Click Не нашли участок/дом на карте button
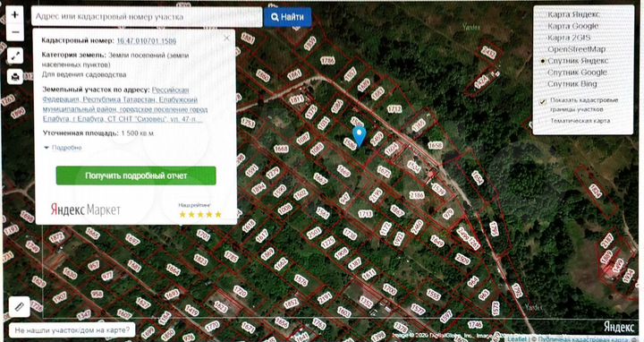Viewport: 644px width, 342px height. point(72,329)
